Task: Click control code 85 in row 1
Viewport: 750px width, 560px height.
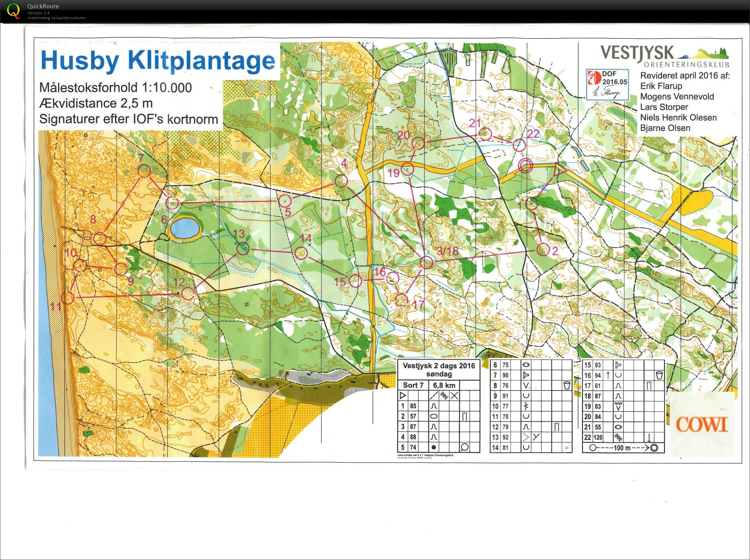Action: point(413,406)
